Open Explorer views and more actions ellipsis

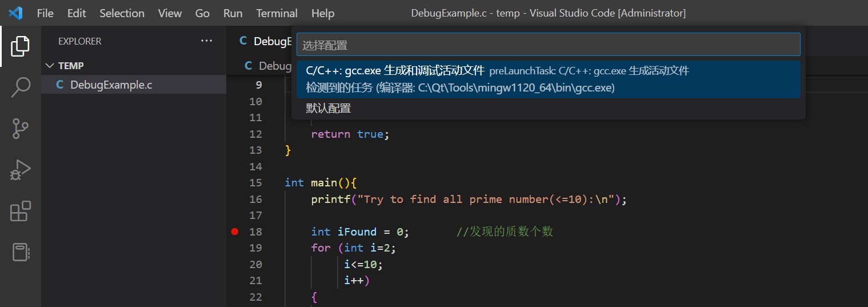(x=206, y=41)
